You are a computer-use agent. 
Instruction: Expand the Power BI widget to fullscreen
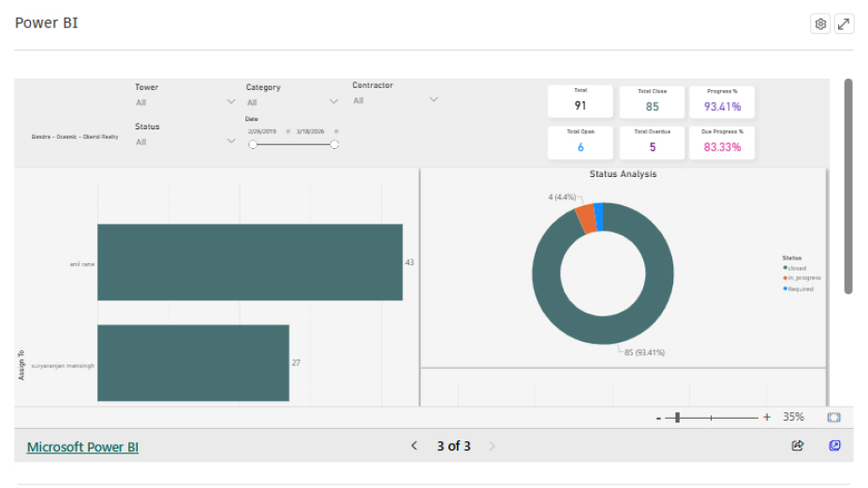point(844,24)
